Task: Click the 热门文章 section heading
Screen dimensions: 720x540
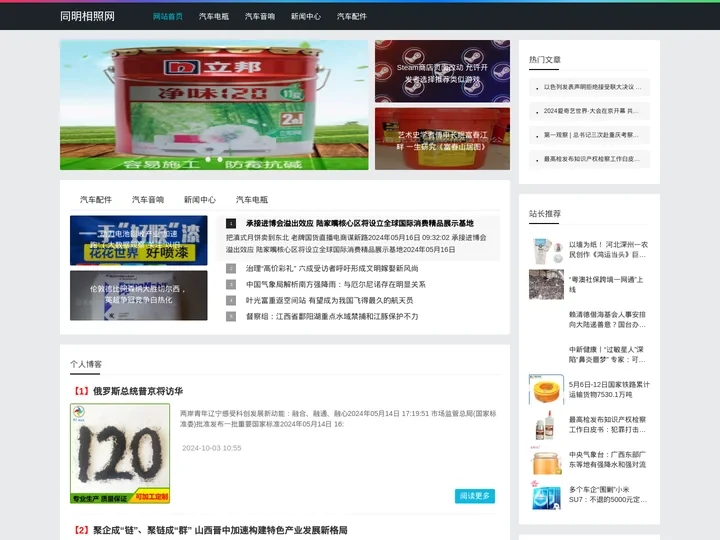Action: (545, 60)
